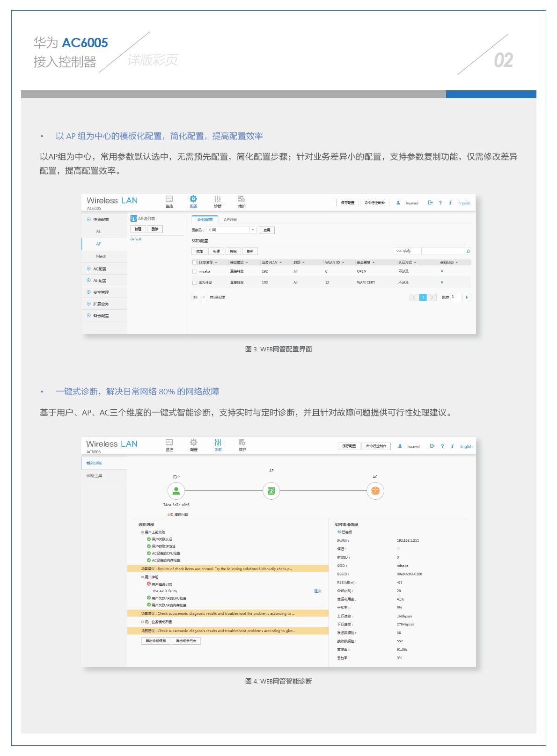This screenshot has width=557, height=756.
Task: Click 保存配置 button in upper configuration screenshot
Action: (x=347, y=203)
